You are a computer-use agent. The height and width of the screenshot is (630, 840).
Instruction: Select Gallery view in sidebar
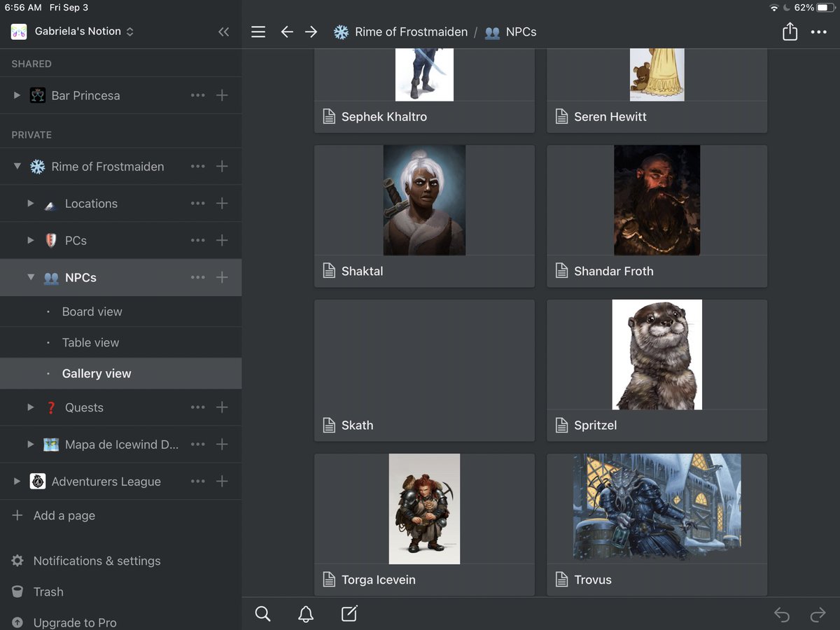point(97,374)
